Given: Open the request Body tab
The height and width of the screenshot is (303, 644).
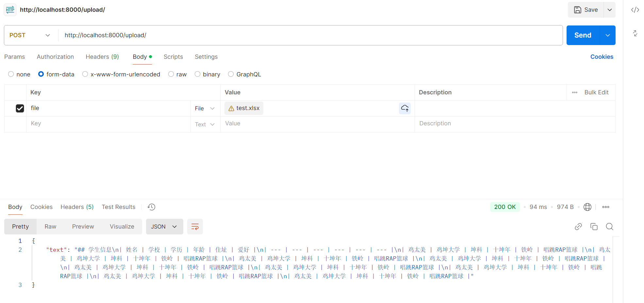Looking at the screenshot, I should [x=142, y=57].
